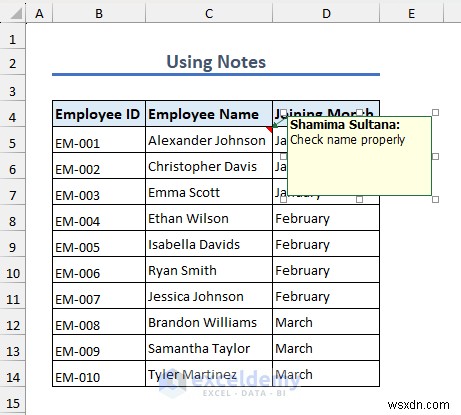Viewport: 461px width, 415px height.
Task: Click the red note indicator triangle
Action: (269, 129)
